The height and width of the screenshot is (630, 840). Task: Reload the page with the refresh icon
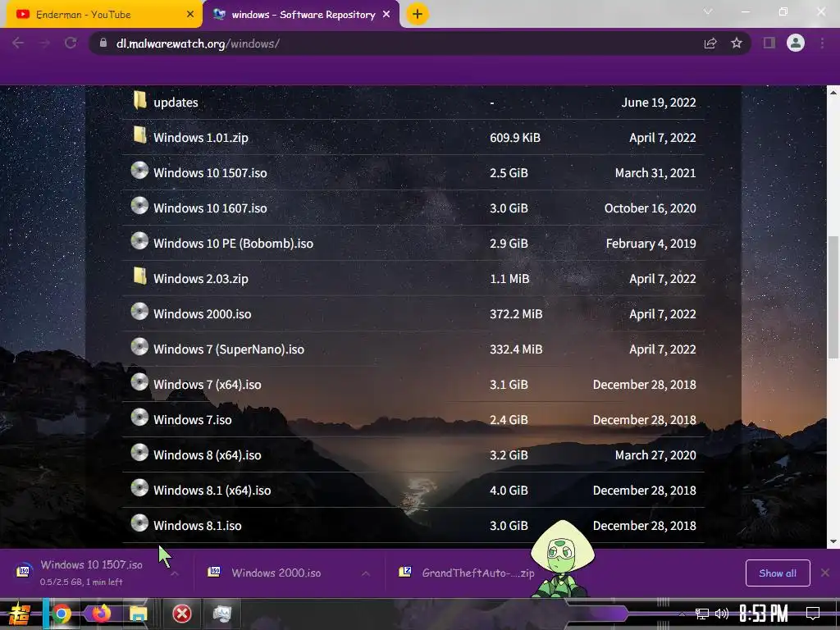[71, 43]
